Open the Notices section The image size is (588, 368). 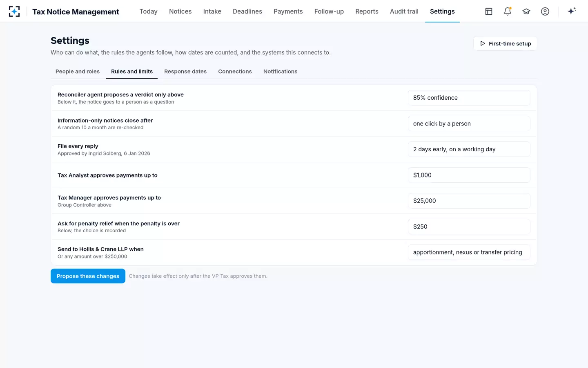[x=180, y=11]
